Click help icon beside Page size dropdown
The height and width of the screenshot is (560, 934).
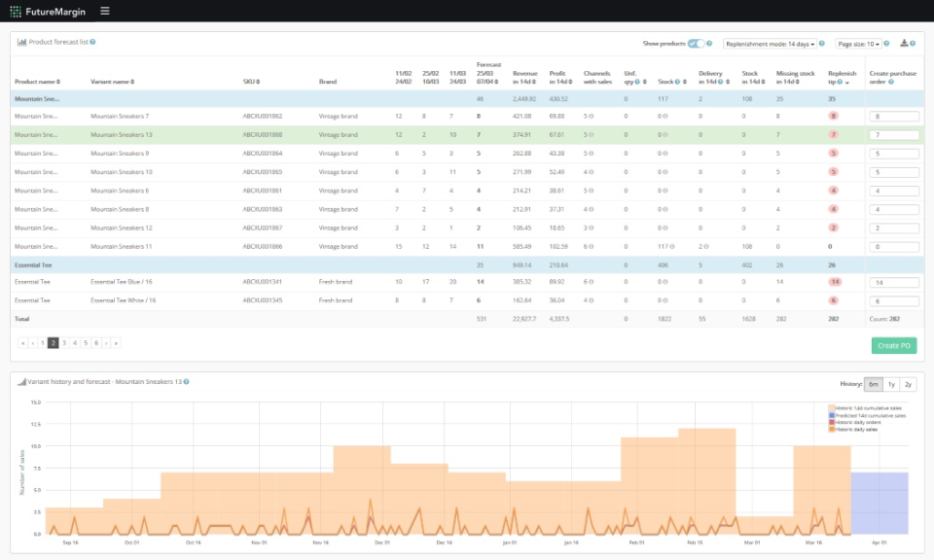pos(886,44)
